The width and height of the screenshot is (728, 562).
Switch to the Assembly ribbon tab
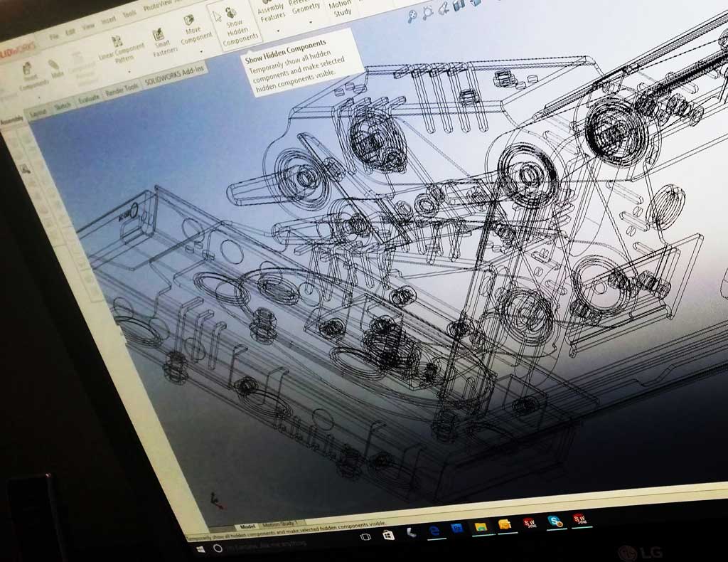point(11,121)
